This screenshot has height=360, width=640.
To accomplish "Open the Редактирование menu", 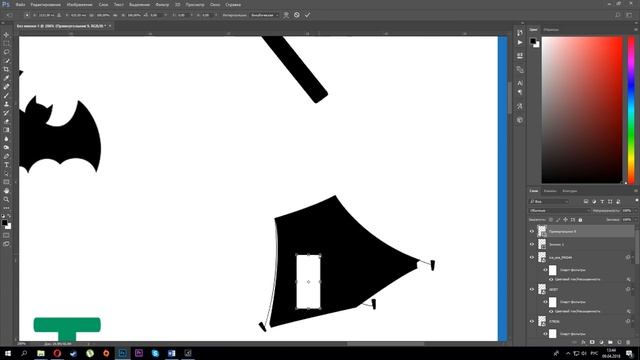I will [46, 4].
